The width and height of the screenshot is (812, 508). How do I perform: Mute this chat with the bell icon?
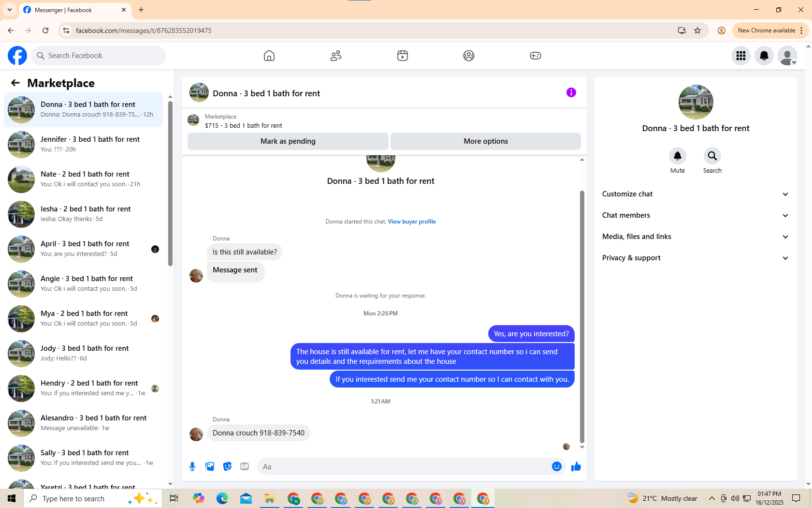coord(678,156)
